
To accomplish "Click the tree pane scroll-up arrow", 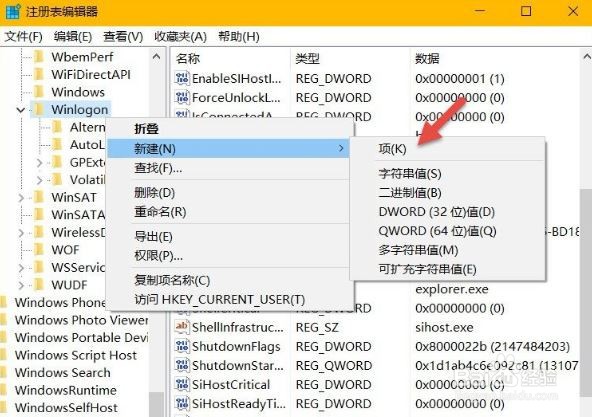I will coord(157,57).
